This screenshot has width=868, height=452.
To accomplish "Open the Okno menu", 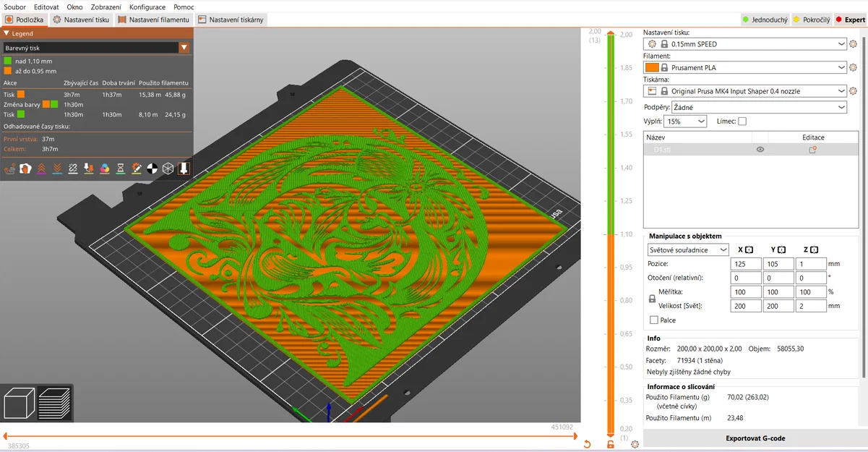I will point(74,7).
